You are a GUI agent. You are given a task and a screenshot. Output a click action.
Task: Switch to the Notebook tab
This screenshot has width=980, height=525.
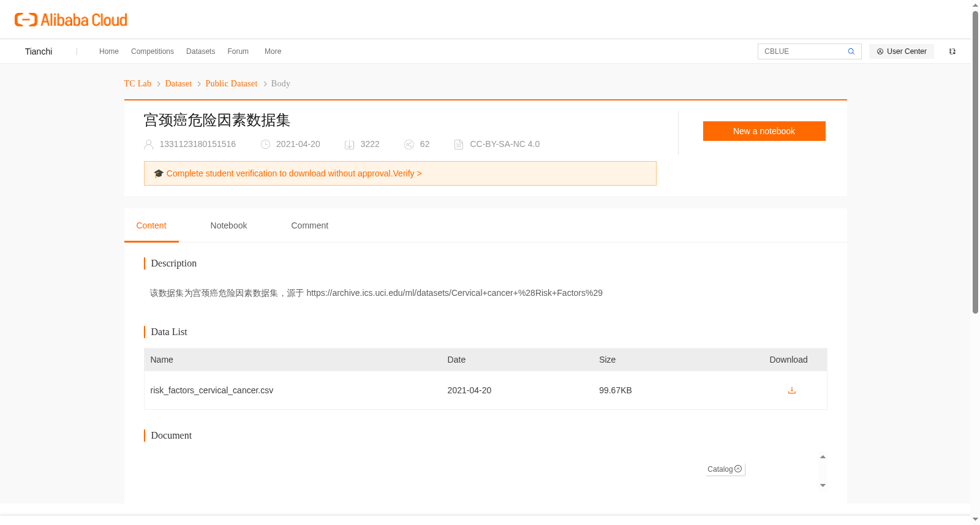pos(228,225)
